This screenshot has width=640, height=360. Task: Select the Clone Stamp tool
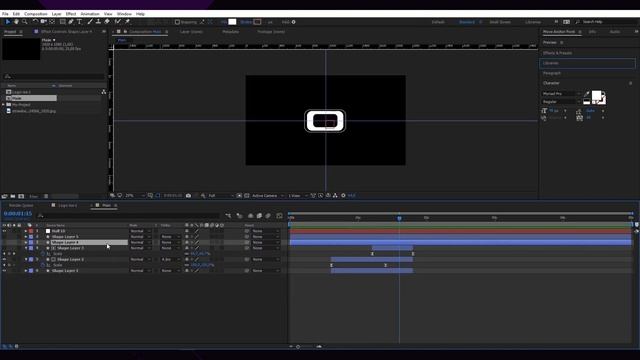(x=98, y=22)
